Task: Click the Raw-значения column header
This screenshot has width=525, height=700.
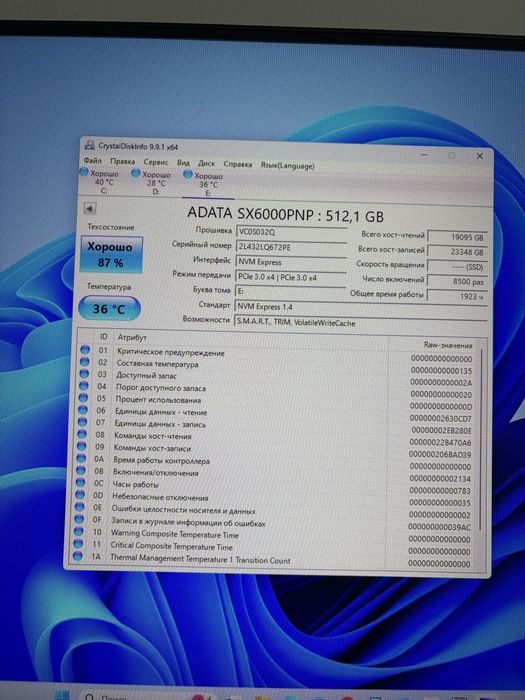Action: click(448, 345)
